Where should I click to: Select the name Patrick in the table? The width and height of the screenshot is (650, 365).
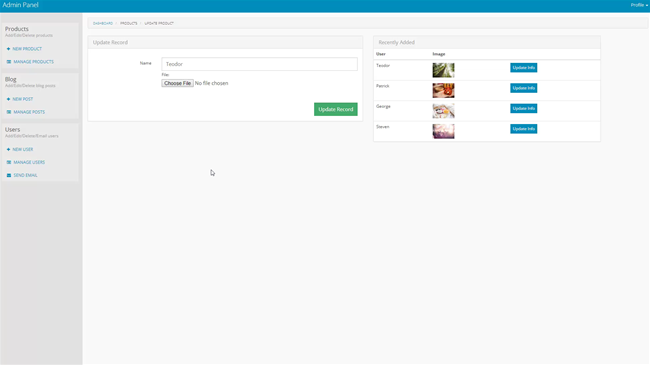click(x=383, y=86)
